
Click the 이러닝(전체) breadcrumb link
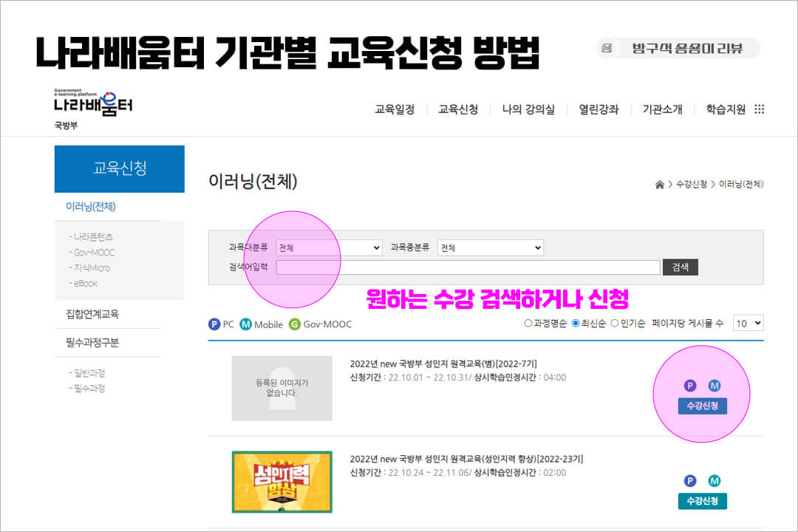coord(741,184)
